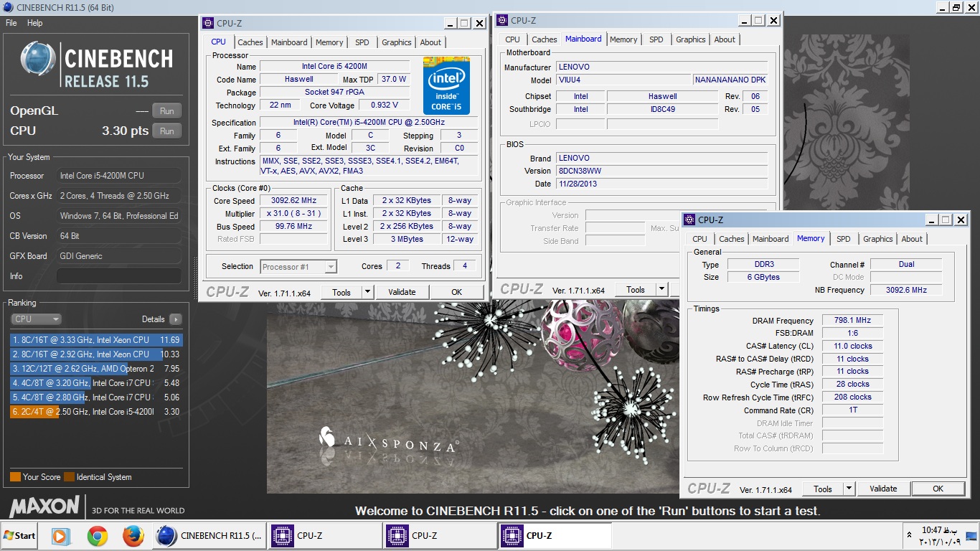Click the Cinebench logo sphere
The width and height of the screenshot is (980, 551).
[x=38, y=59]
